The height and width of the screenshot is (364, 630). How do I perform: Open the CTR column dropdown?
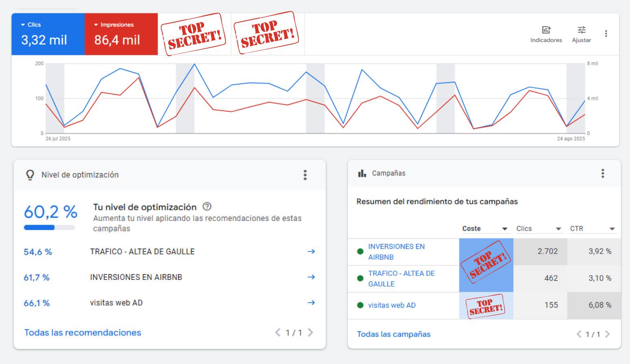(x=612, y=229)
